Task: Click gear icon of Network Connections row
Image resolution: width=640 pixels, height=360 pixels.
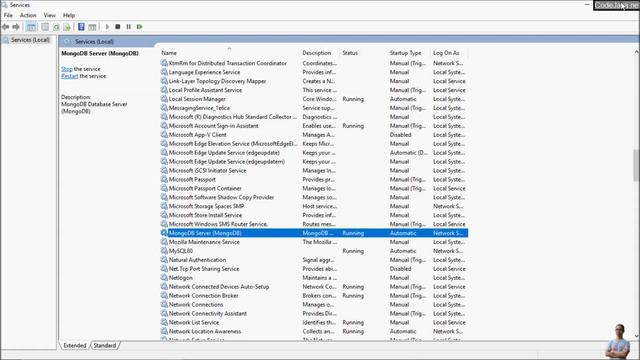Action: [x=164, y=304]
